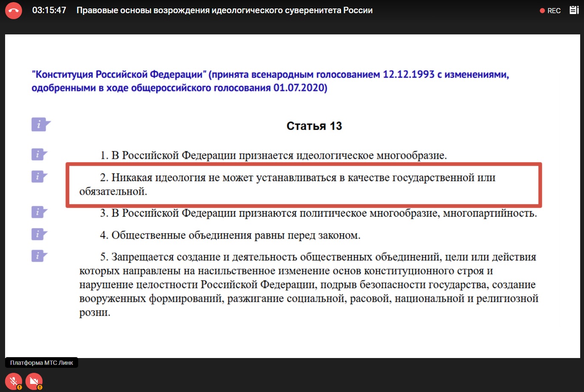Click the REC recording indicator
The height and width of the screenshot is (392, 584).
[x=550, y=11]
